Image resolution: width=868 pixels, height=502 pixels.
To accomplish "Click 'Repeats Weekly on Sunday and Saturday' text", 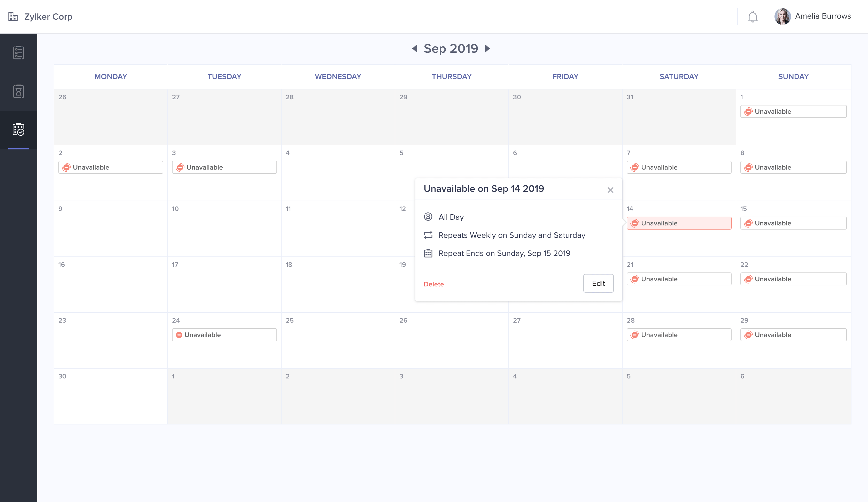I will tap(512, 235).
